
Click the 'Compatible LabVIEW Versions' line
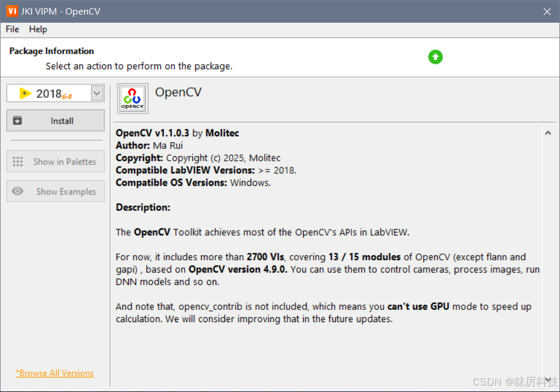click(x=206, y=170)
